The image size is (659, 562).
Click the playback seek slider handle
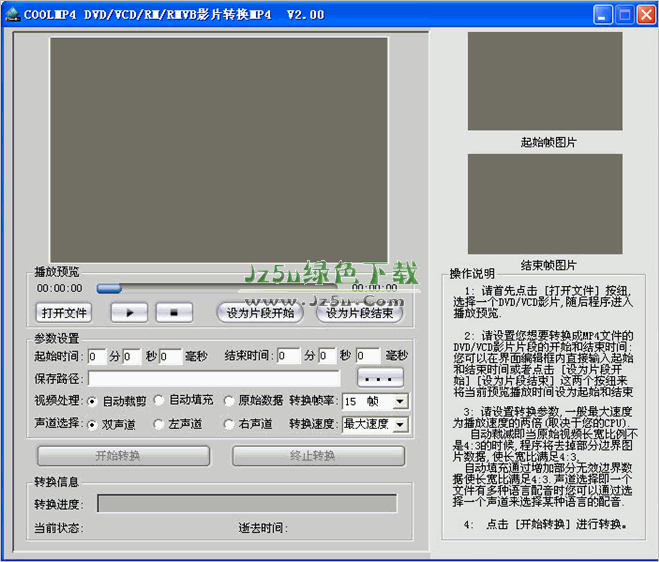(x=109, y=288)
